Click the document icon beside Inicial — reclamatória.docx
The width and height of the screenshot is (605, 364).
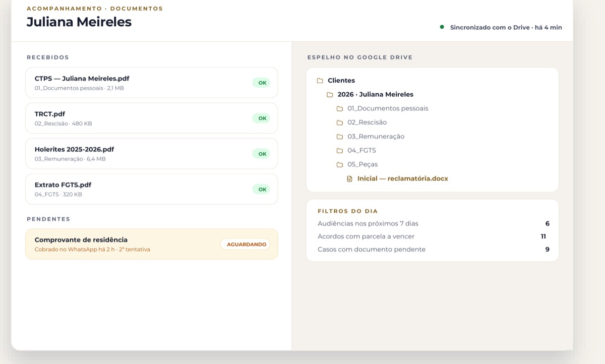[350, 178]
